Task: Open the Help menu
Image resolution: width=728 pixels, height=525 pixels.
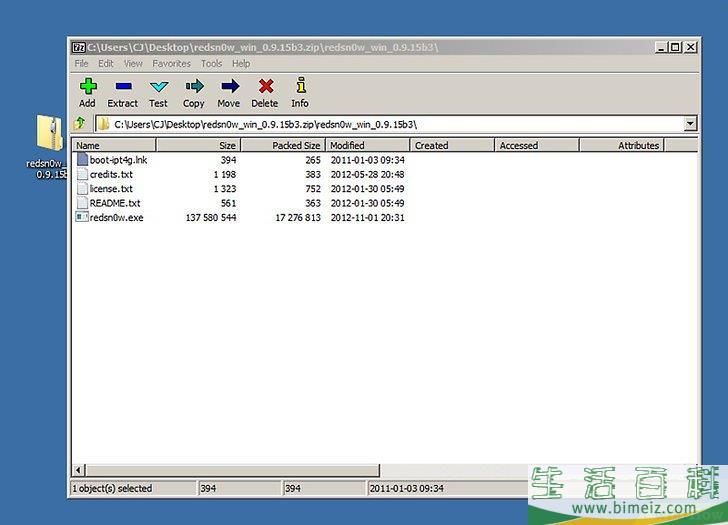Action: [x=241, y=64]
